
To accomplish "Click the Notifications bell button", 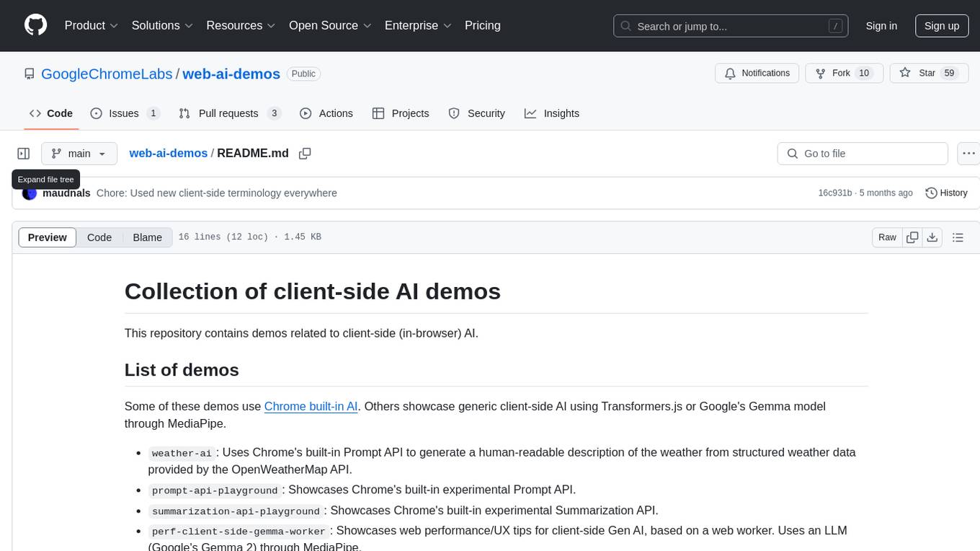I will point(757,73).
